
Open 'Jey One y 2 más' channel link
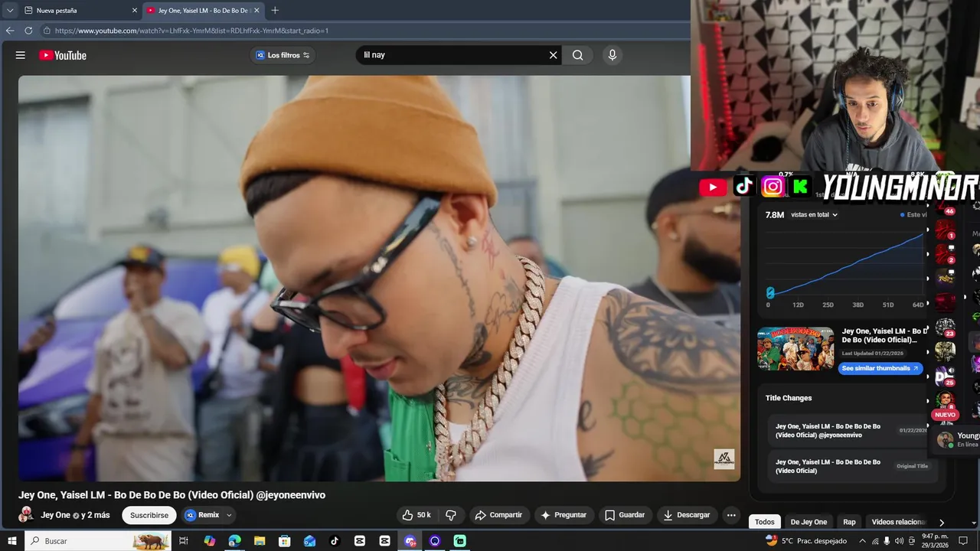tap(75, 515)
